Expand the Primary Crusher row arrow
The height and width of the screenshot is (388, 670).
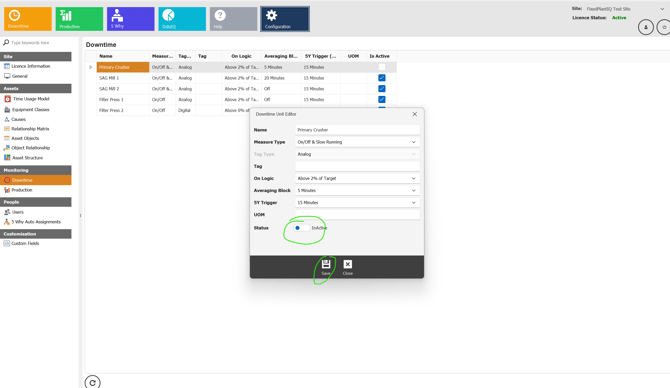(x=91, y=67)
